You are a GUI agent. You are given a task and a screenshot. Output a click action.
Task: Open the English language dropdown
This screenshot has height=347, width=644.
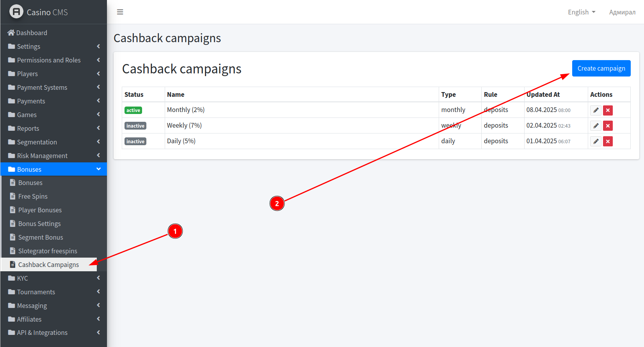click(x=581, y=12)
